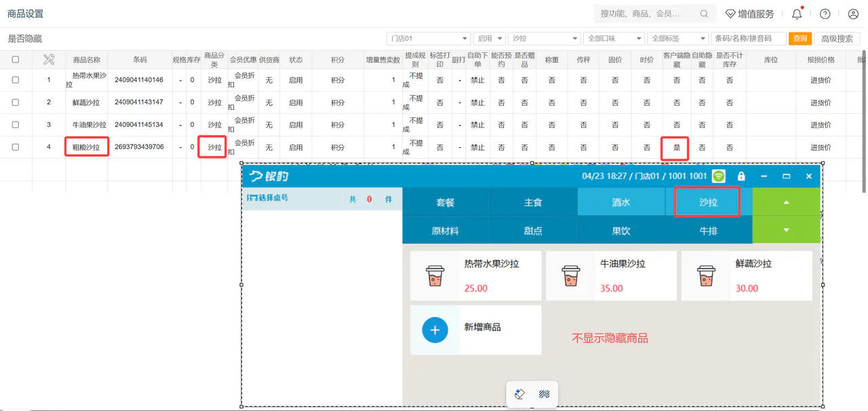This screenshot has height=411, width=868.
Task: Open the 原材料 category tab
Action: coord(446,231)
